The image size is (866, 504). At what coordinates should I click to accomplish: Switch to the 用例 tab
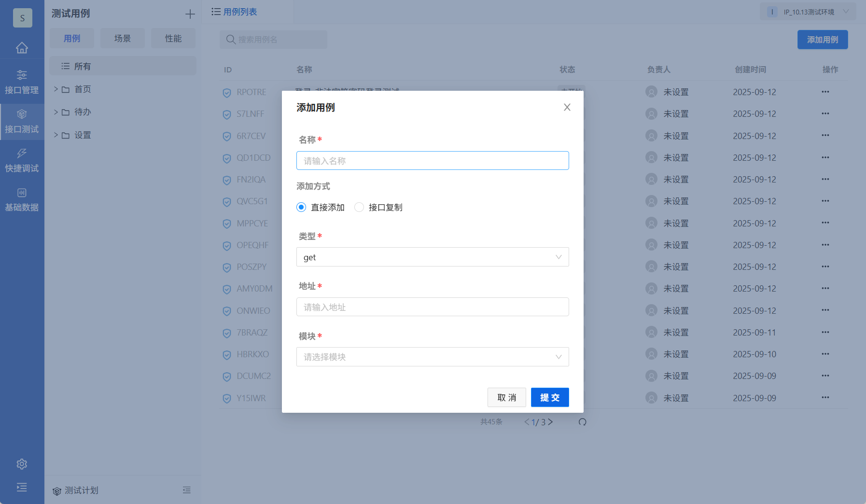click(72, 38)
